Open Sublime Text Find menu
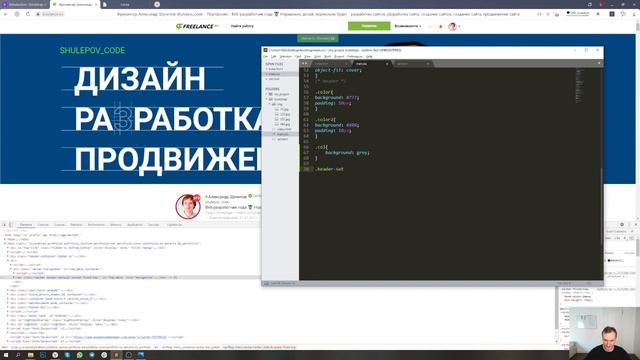 click(298, 56)
